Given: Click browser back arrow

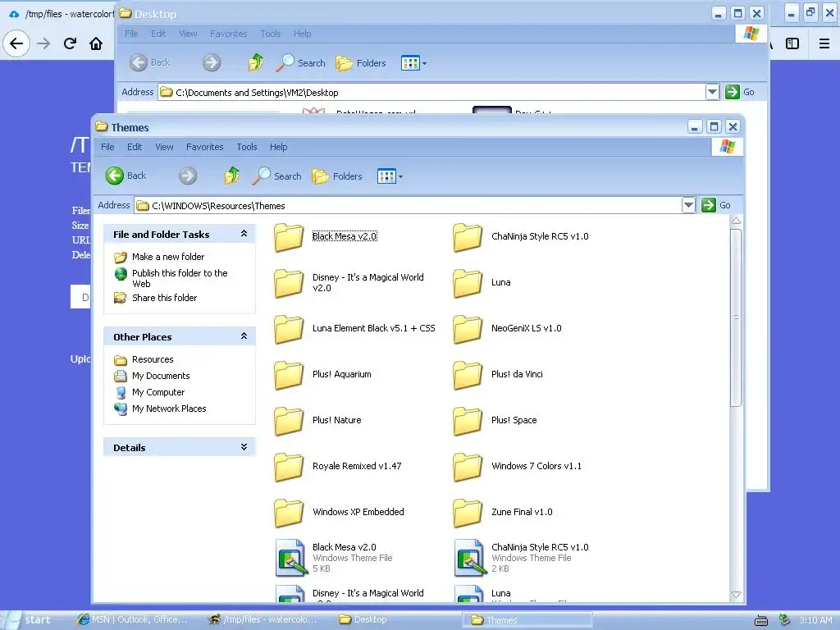Looking at the screenshot, I should (16, 43).
